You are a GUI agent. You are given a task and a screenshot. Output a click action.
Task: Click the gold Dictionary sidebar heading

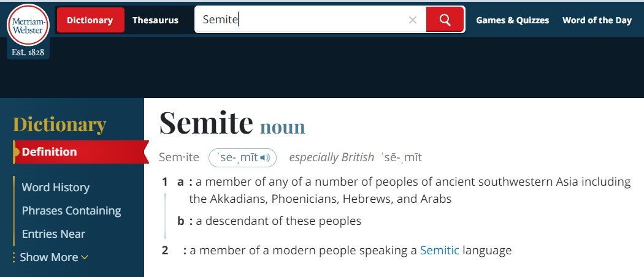59,124
